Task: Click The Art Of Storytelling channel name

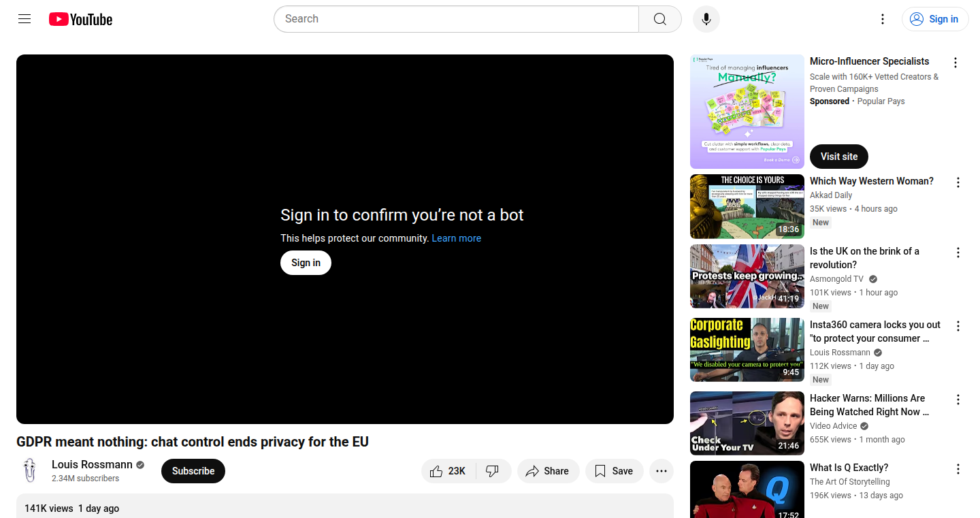Action: 850,482
